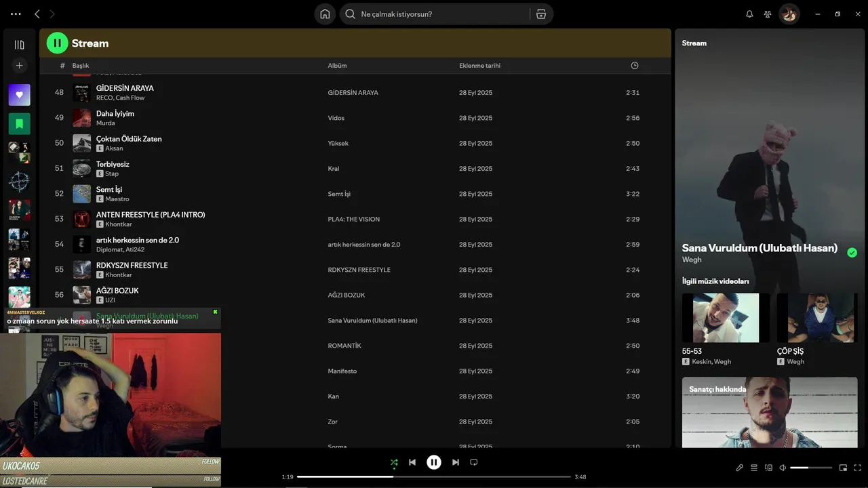The height and width of the screenshot is (488, 868).
Task: Open the miniplayer icon
Action: (x=844, y=468)
